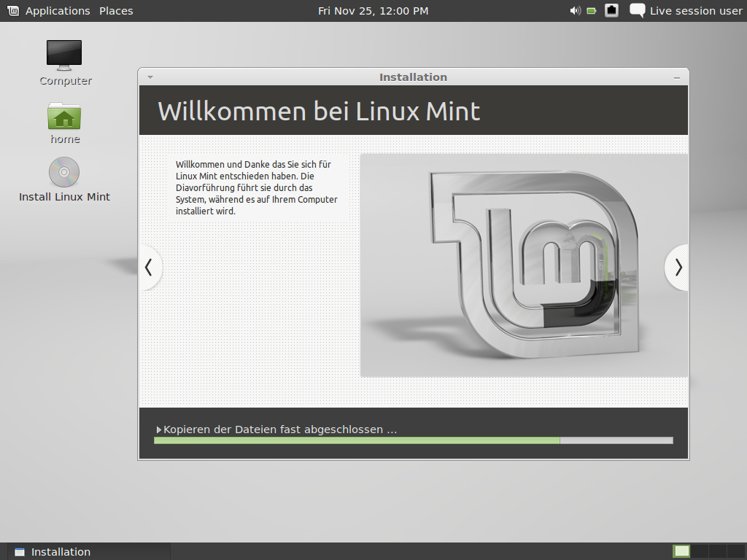Image resolution: width=747 pixels, height=560 pixels.
Task: Advance to the next slide arrow
Action: (x=678, y=267)
